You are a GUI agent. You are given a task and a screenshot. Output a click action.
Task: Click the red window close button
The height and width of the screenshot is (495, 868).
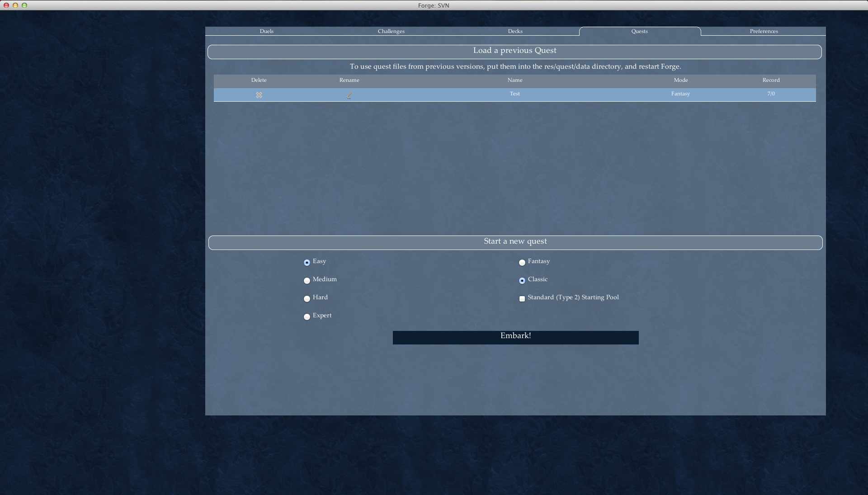coord(6,5)
